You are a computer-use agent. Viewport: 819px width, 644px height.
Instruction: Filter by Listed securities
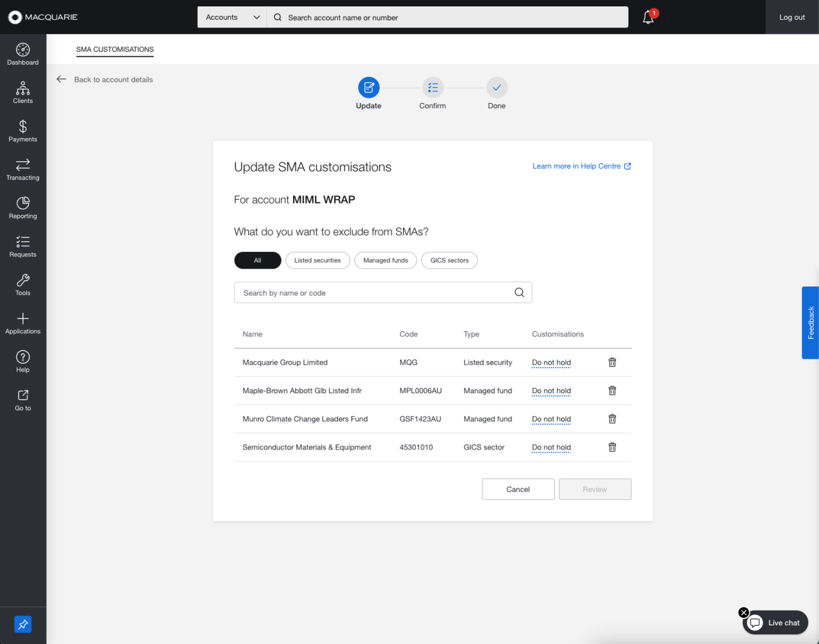point(317,260)
